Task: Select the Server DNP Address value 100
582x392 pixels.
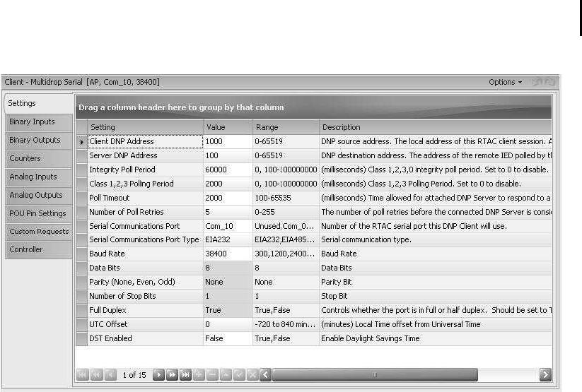Action: click(x=228, y=156)
